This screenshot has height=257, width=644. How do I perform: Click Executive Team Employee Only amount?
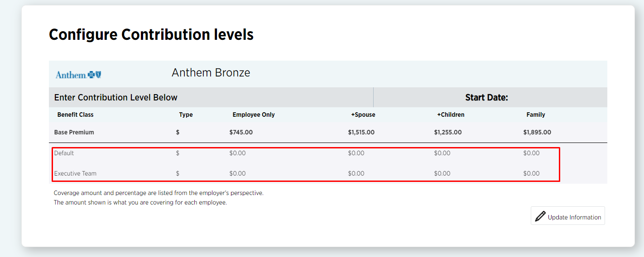[x=237, y=173]
